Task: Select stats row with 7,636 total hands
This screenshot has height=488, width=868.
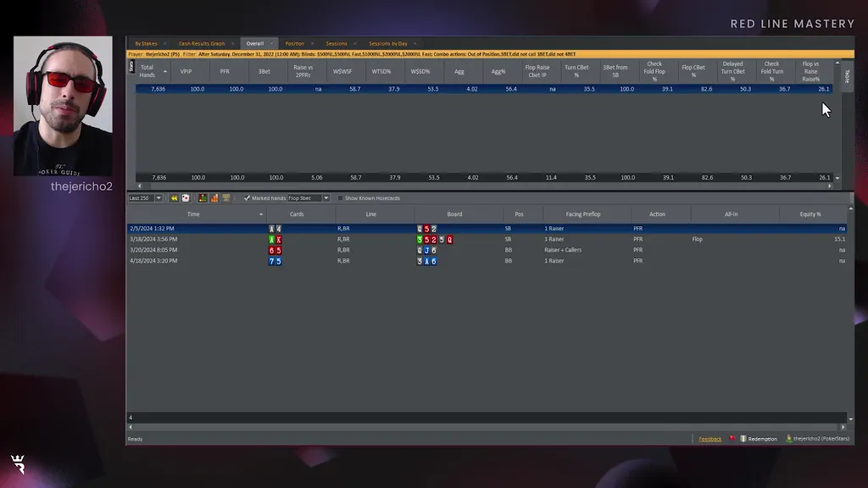Action: tap(484, 88)
